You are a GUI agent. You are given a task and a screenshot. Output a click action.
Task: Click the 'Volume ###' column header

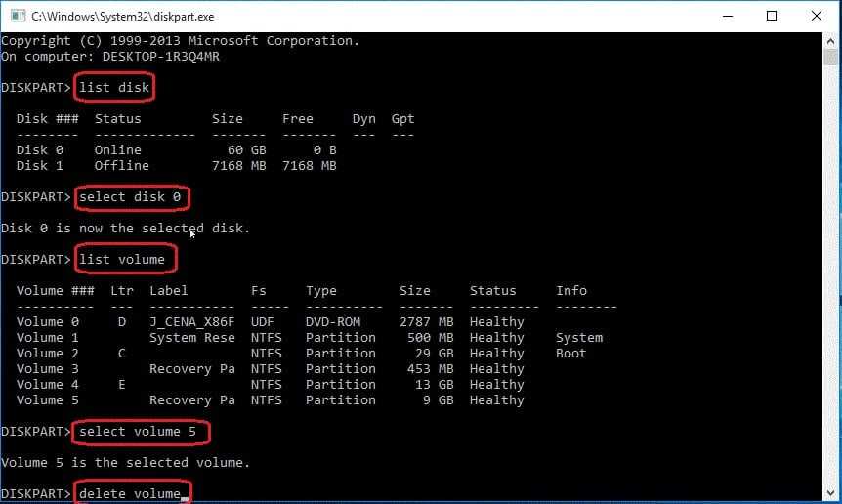(56, 290)
